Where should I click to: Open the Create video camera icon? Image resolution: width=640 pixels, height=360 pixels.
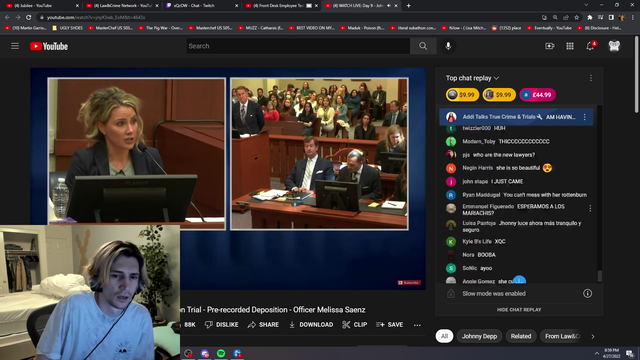pos(550,46)
